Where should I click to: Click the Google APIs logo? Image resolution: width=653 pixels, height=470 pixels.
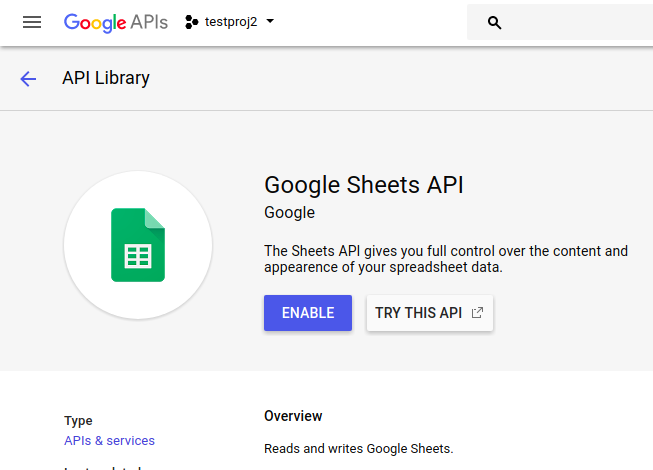[x=116, y=22]
